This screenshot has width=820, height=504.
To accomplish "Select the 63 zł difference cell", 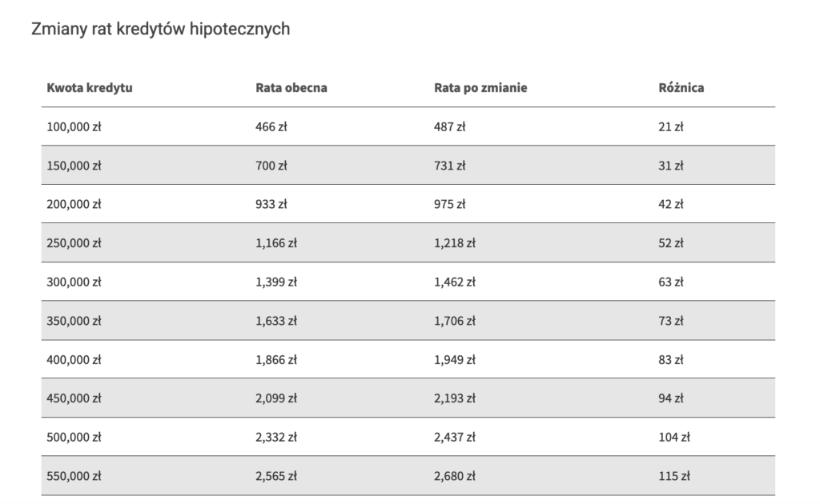I will point(670,282).
